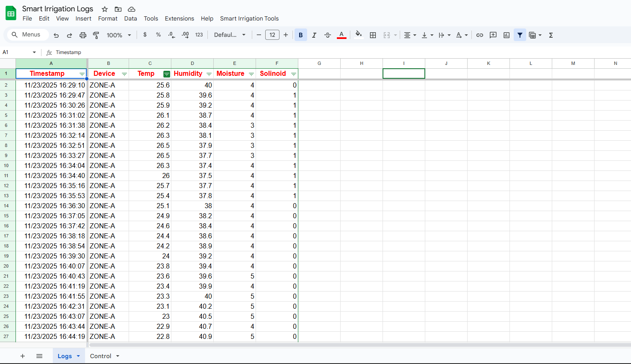
Task: Toggle italic text formatting
Action: pyautogui.click(x=314, y=35)
